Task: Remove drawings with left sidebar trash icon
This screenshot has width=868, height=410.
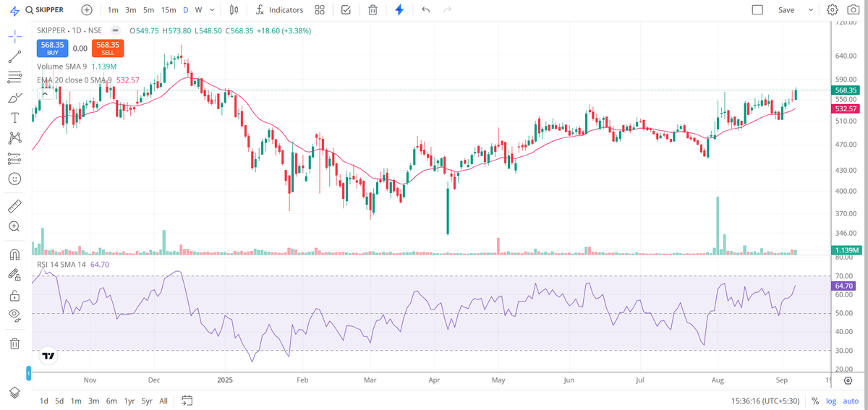Action: pyautogui.click(x=14, y=343)
